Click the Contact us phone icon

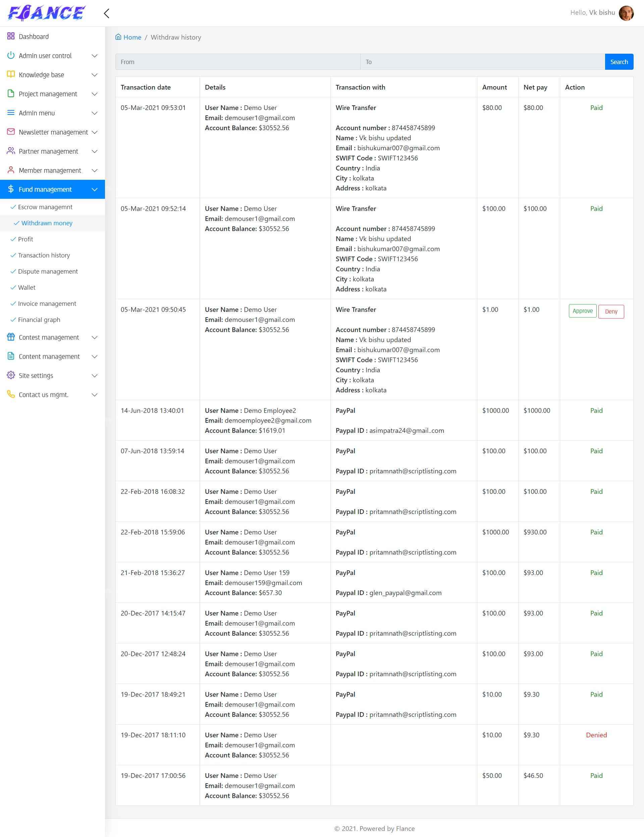point(11,395)
